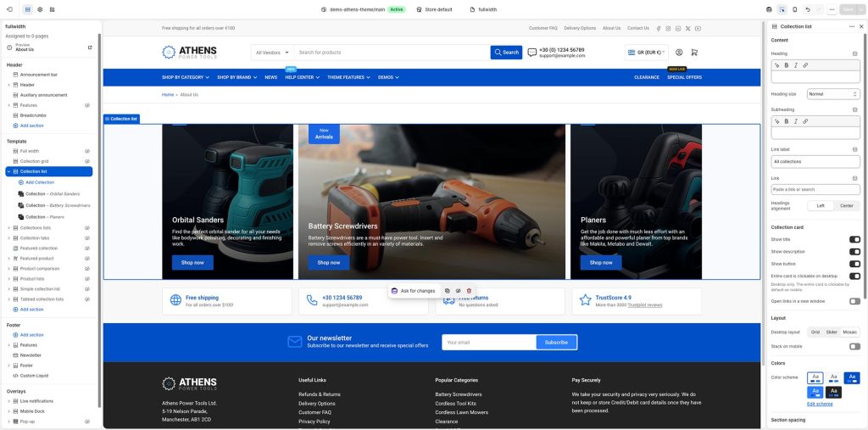Enable Open links in a new window
Viewport: 868px width, 430px height.
point(854,301)
